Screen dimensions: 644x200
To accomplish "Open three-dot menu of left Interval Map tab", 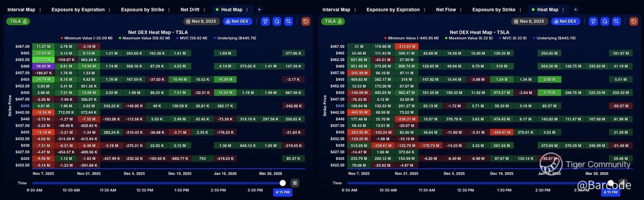I will tap(40, 10).
